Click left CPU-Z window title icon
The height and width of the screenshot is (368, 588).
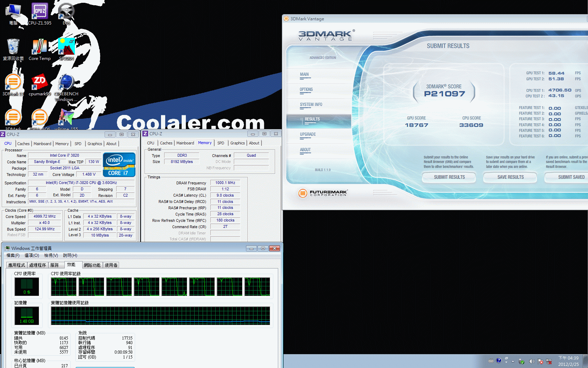(x=3, y=134)
